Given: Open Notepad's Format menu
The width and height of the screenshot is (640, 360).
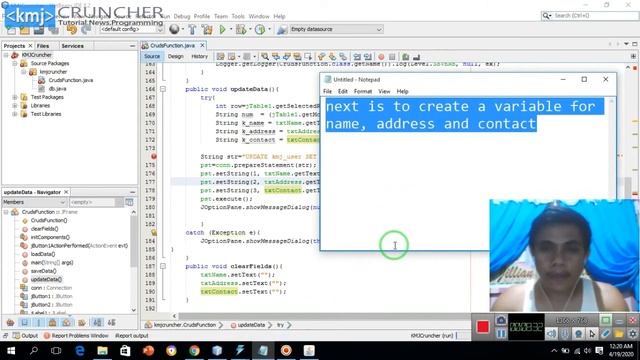Looking at the screenshot, I should tap(362, 91).
